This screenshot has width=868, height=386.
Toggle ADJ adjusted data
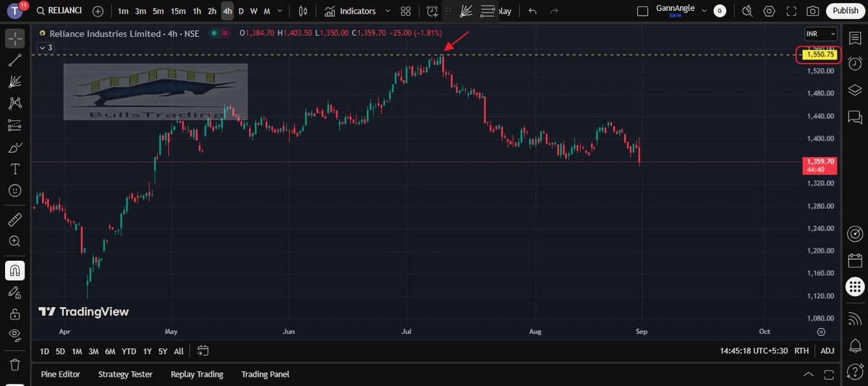click(827, 351)
